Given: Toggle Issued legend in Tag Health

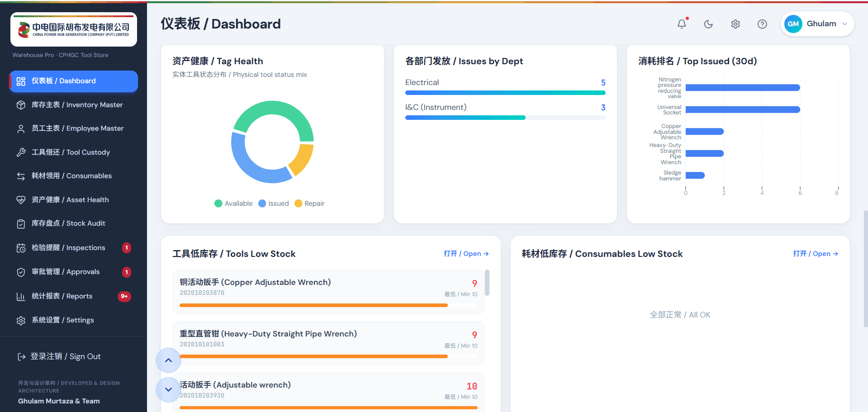Looking at the screenshot, I should coord(273,204).
